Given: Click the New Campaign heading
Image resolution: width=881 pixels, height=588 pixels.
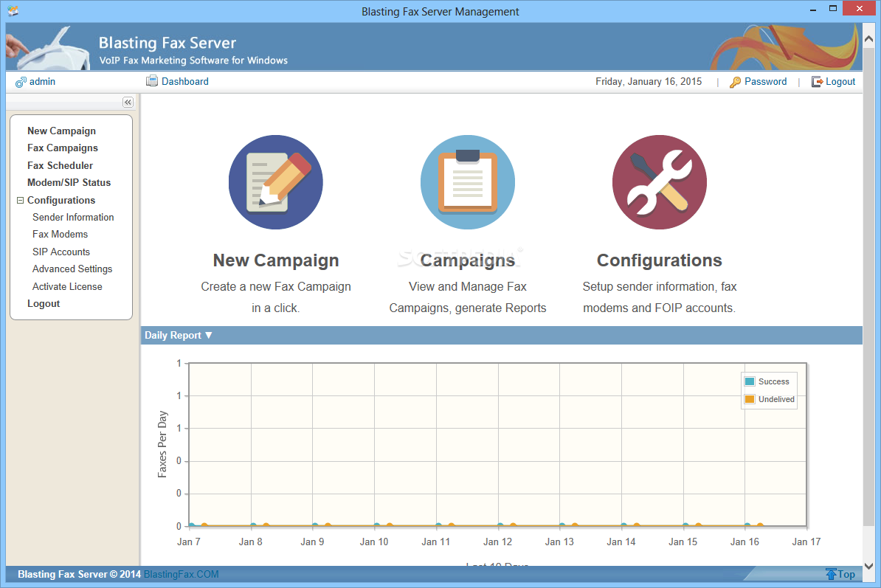Looking at the screenshot, I should pyautogui.click(x=276, y=260).
